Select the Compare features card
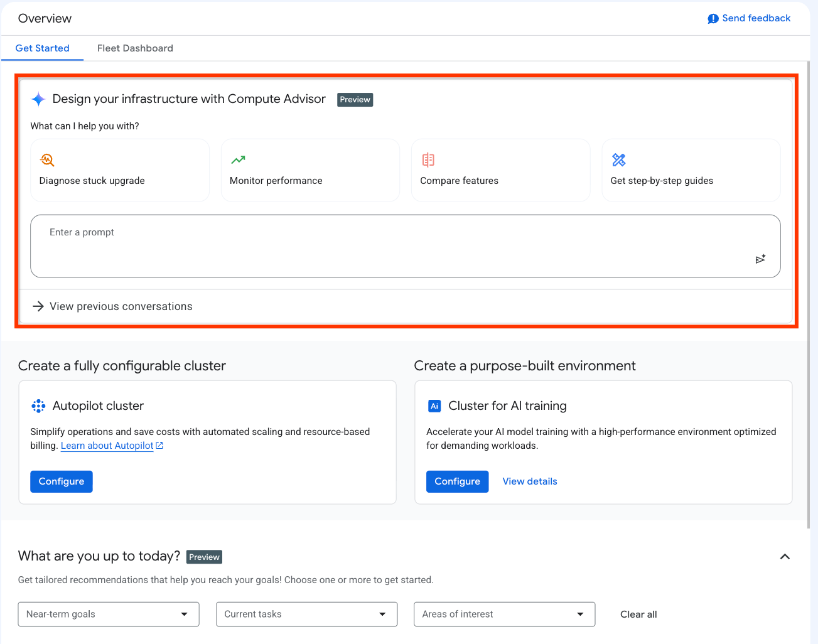This screenshot has width=818, height=644. tap(501, 170)
